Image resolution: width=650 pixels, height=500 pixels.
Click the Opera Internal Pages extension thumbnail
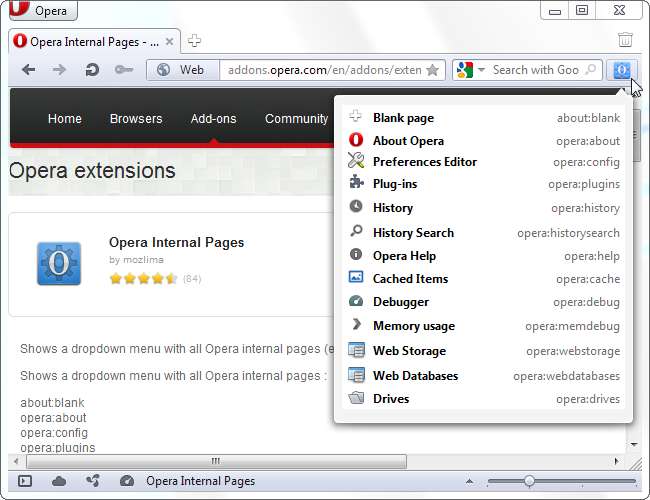59,264
